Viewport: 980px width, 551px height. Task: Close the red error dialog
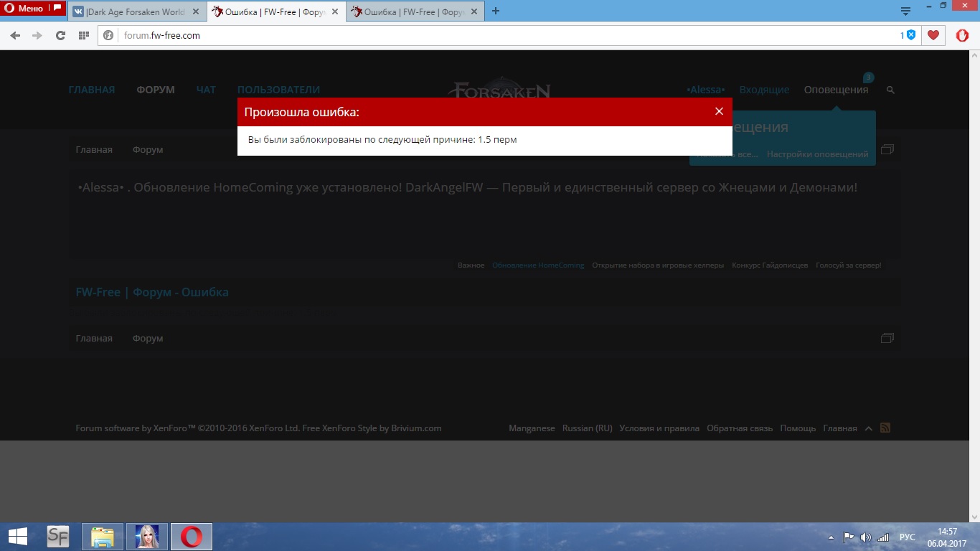719,111
